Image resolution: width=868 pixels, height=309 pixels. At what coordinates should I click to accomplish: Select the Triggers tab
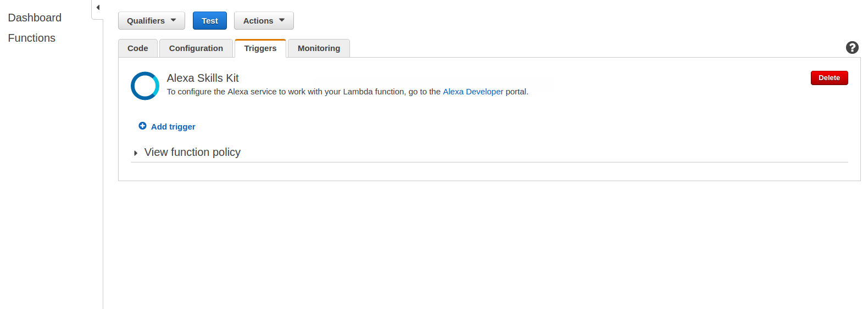[x=260, y=48]
